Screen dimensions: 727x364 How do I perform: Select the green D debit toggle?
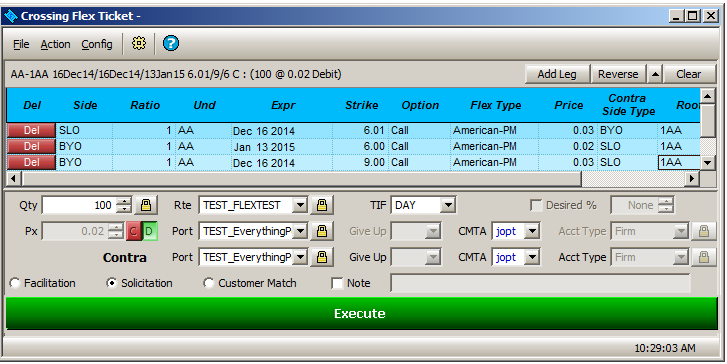[150, 231]
